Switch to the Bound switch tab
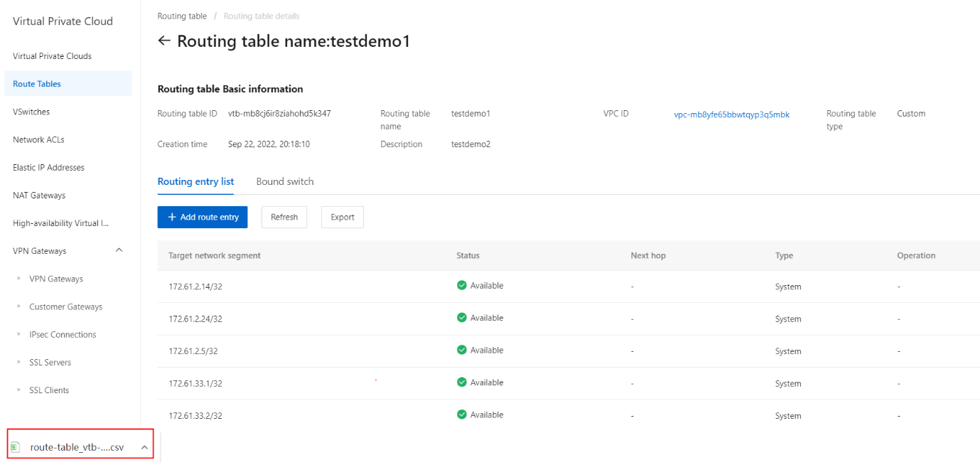The image size is (980, 465). tap(285, 181)
